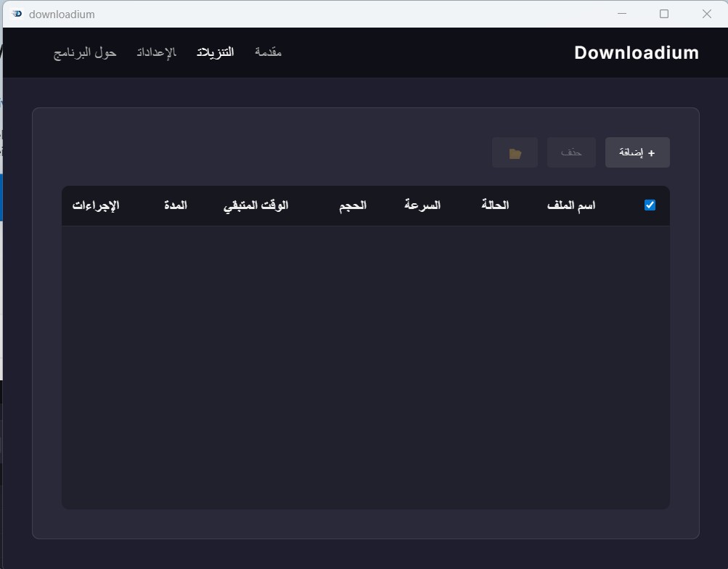Click the Speed (السرعة) column header

click(x=422, y=205)
